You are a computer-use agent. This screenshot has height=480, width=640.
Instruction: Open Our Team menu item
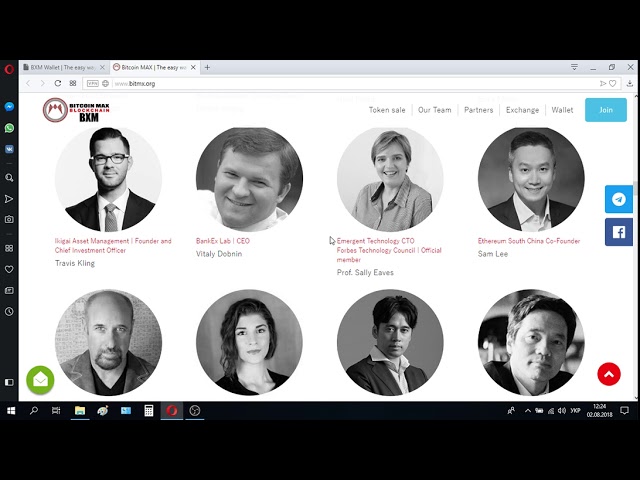[435, 110]
